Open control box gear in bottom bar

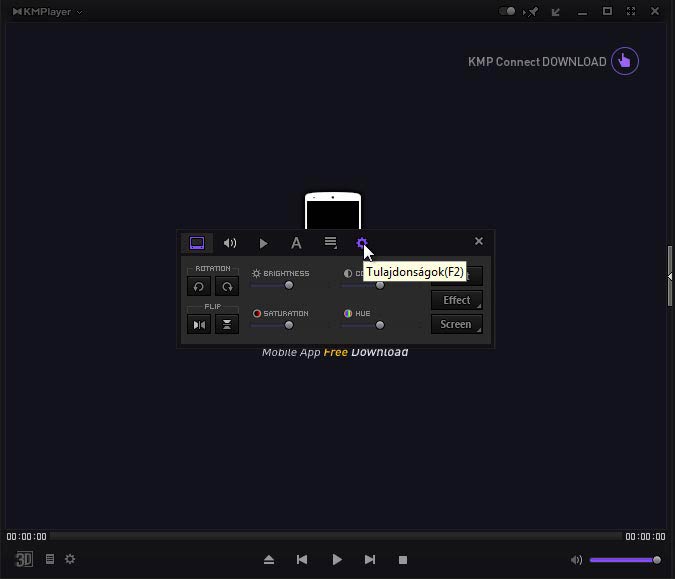(70, 559)
